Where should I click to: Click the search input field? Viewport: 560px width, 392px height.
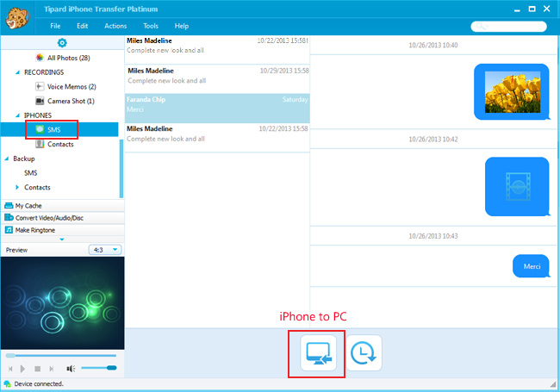(508, 27)
